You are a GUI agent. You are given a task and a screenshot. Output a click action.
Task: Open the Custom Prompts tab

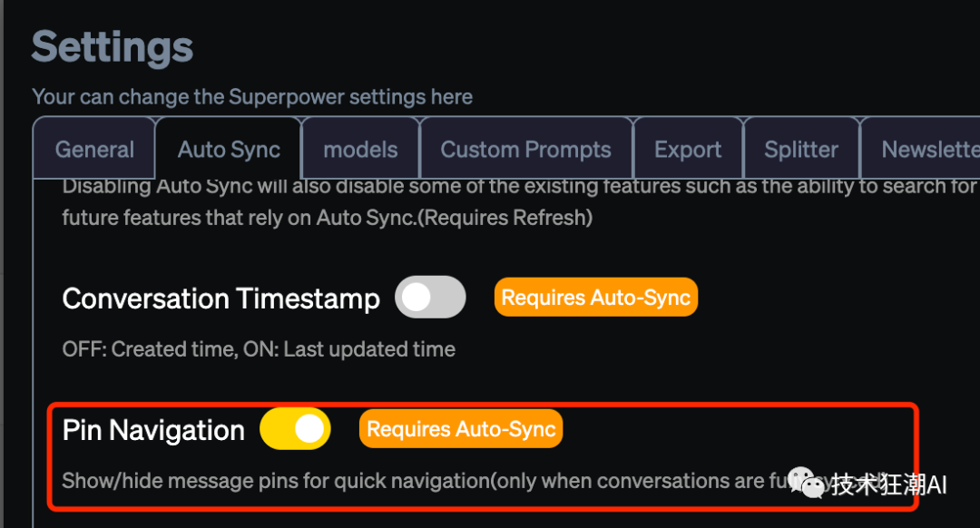[525, 150]
